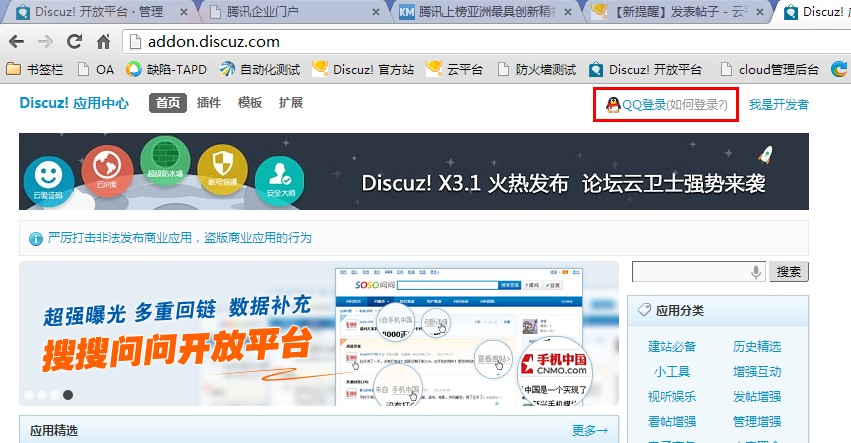This screenshot has height=443, width=851.
Task: Select the 扩展 navigation item
Action: [291, 103]
